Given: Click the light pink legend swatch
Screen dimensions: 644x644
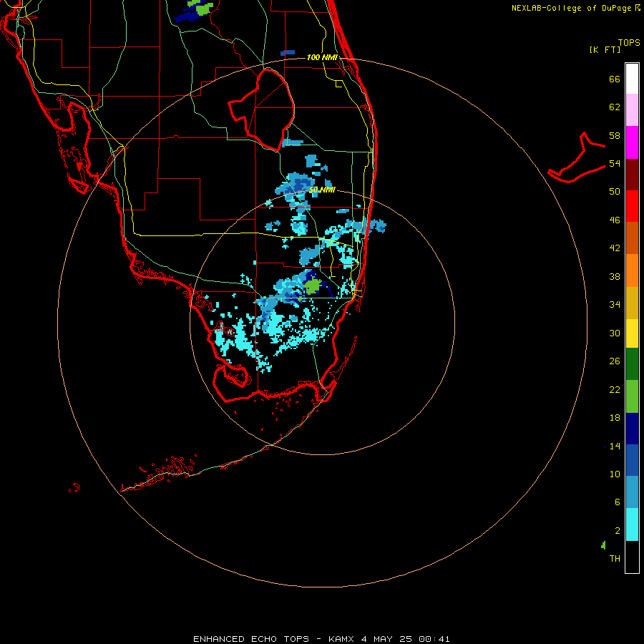Looking at the screenshot, I should [632, 110].
